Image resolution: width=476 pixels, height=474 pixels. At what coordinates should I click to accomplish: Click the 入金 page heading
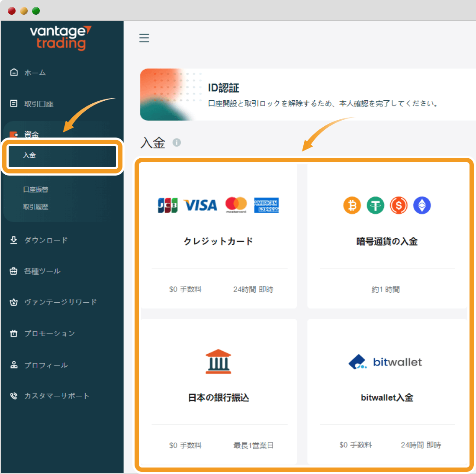[153, 143]
